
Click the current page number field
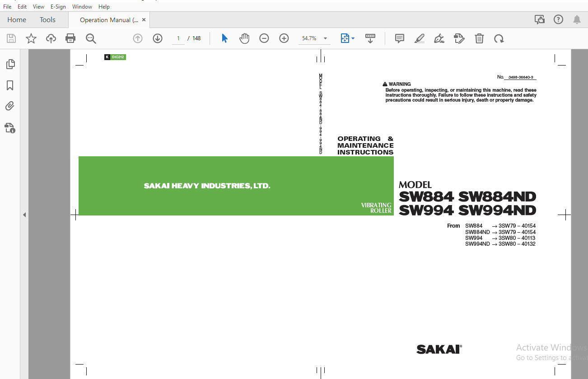pyautogui.click(x=178, y=38)
